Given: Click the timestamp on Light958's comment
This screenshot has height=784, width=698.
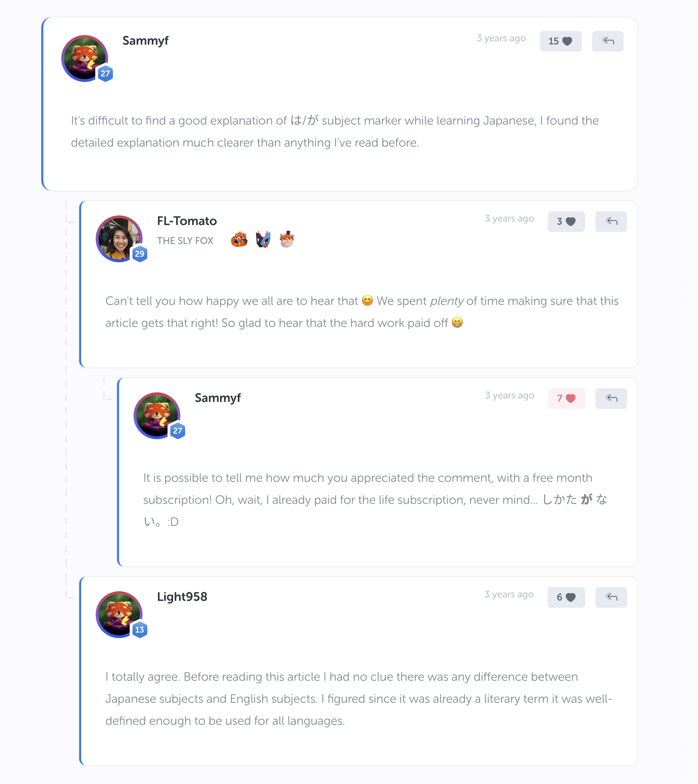Looking at the screenshot, I should pyautogui.click(x=509, y=594).
